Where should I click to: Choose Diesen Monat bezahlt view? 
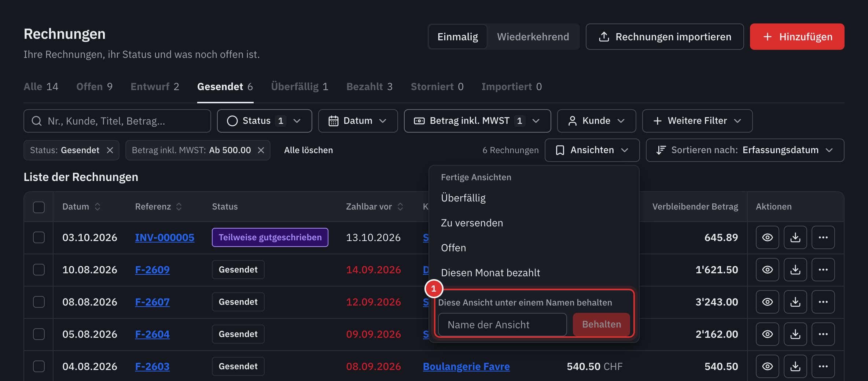tap(534, 273)
